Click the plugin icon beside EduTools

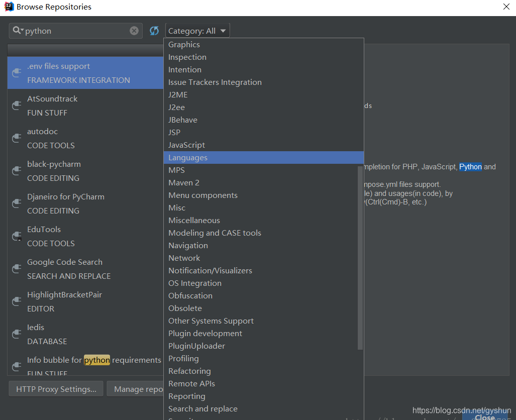pos(16,236)
